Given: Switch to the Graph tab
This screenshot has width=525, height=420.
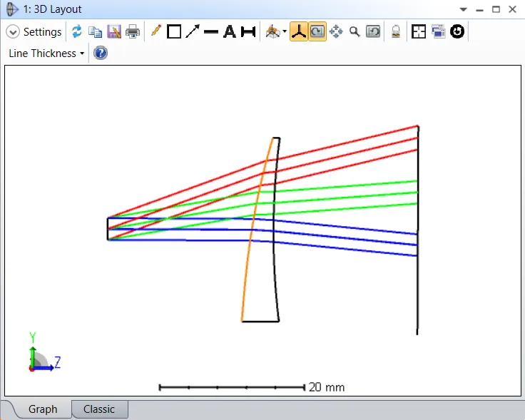Looking at the screenshot, I should click(43, 409).
